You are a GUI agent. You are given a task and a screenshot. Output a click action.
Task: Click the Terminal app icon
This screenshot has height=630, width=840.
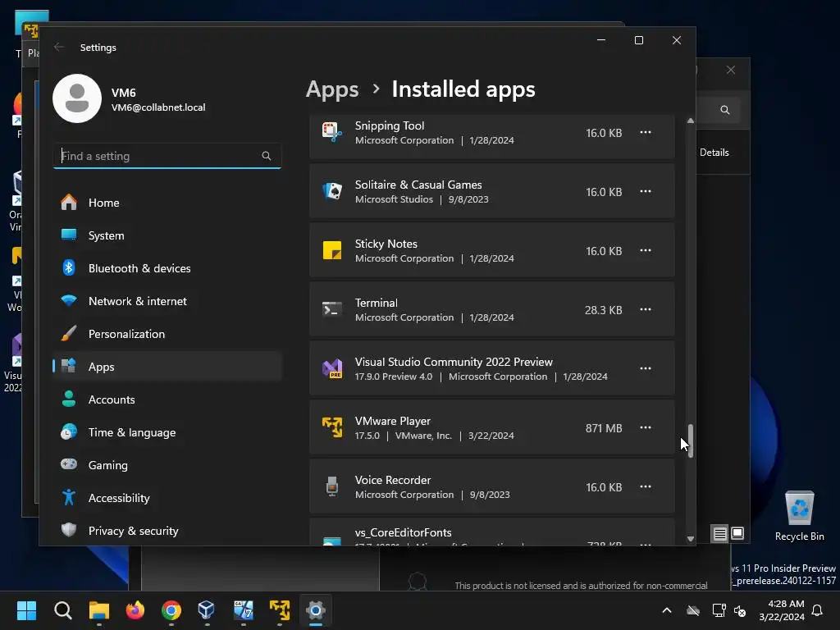click(332, 309)
